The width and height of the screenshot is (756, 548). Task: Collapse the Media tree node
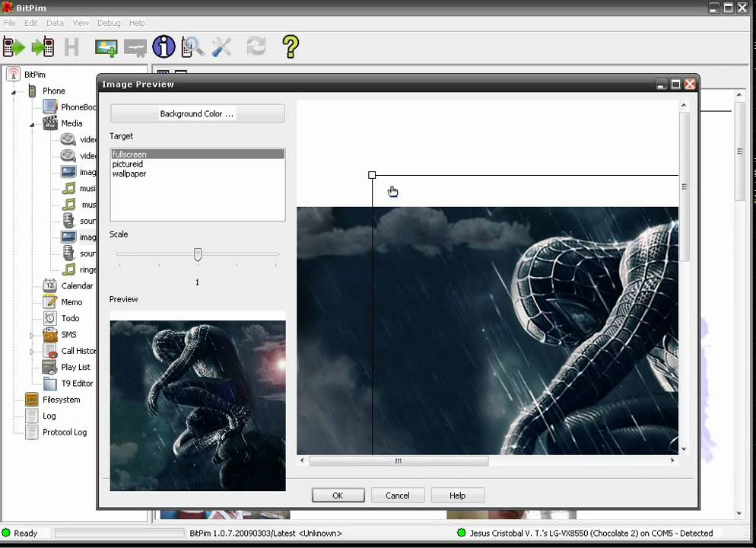click(x=32, y=125)
